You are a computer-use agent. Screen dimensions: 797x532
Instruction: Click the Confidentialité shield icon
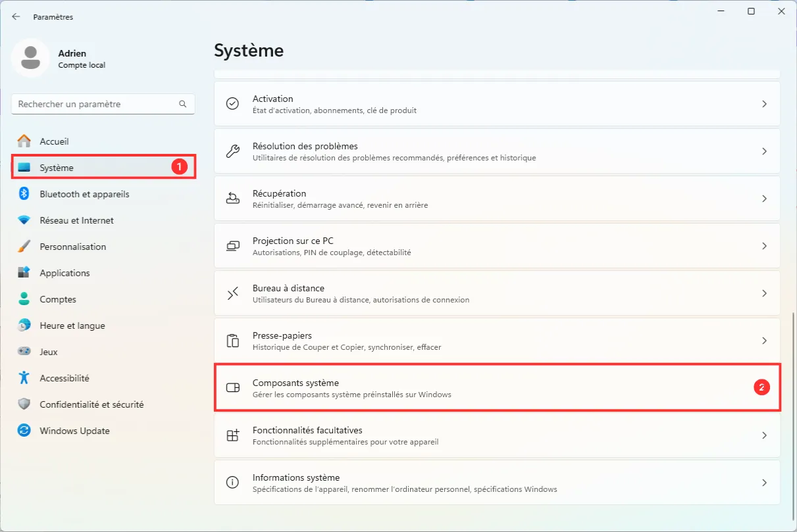click(x=24, y=404)
